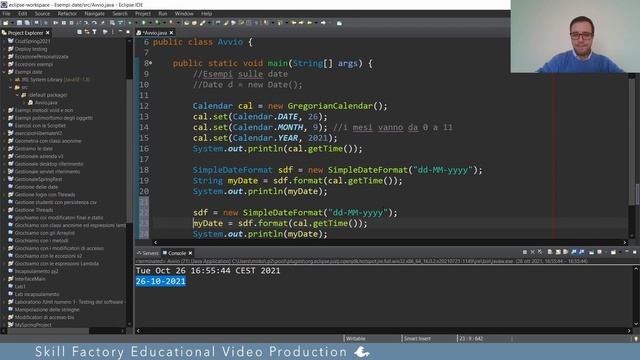Expand the JRE System Library node

pos(11,80)
